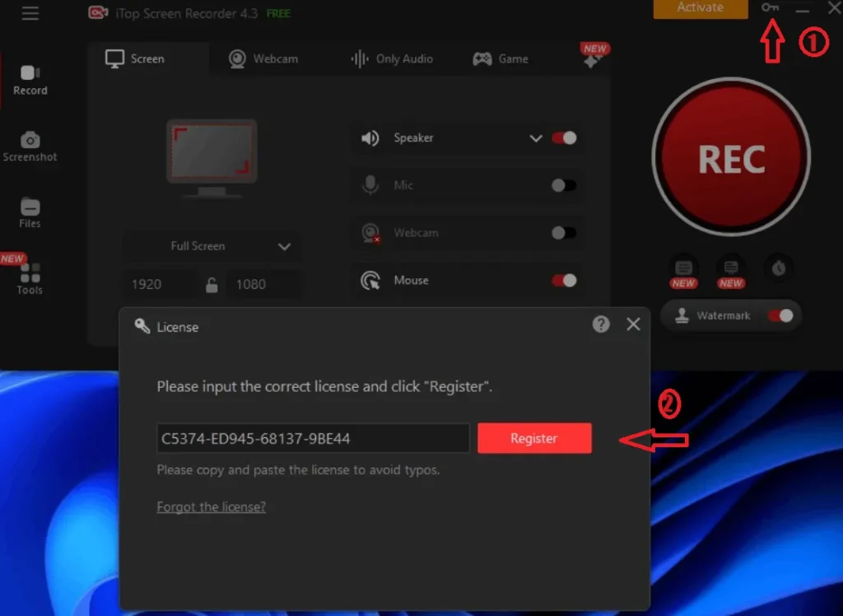Start recording with the REC button
This screenshot has height=616, width=843.
(x=731, y=157)
